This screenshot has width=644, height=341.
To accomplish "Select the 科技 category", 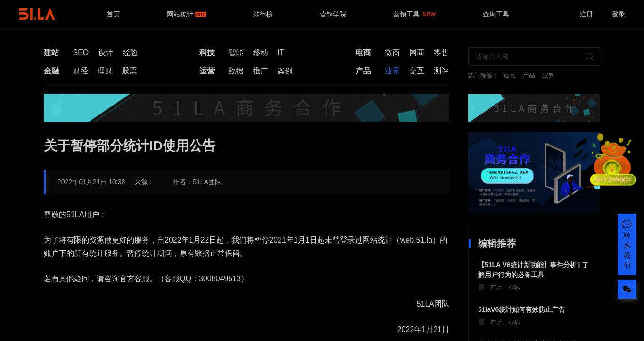I will pyautogui.click(x=207, y=53).
